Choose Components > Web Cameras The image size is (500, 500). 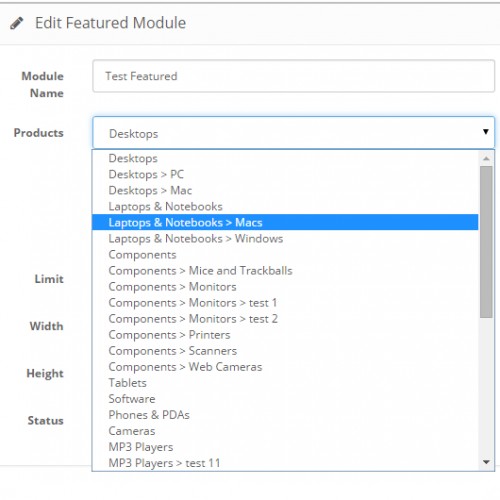(x=285, y=367)
